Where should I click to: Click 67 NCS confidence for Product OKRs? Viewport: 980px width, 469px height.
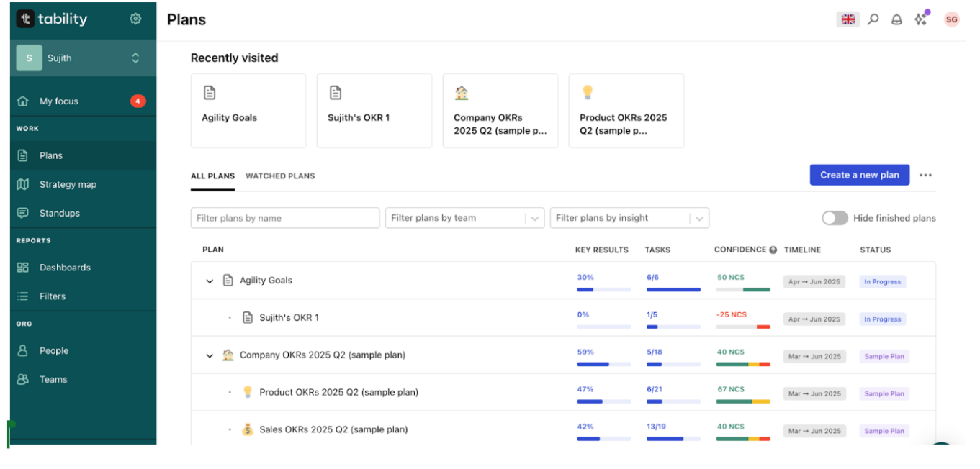click(731, 389)
